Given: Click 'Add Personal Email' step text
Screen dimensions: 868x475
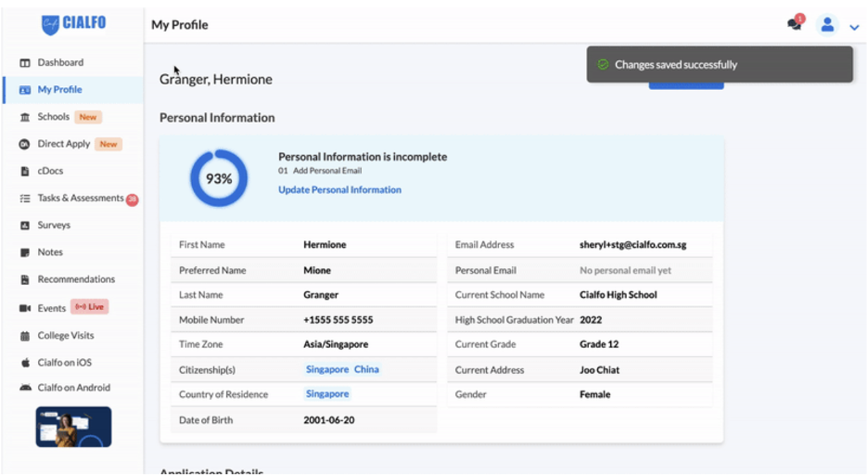Looking at the screenshot, I should tap(327, 171).
